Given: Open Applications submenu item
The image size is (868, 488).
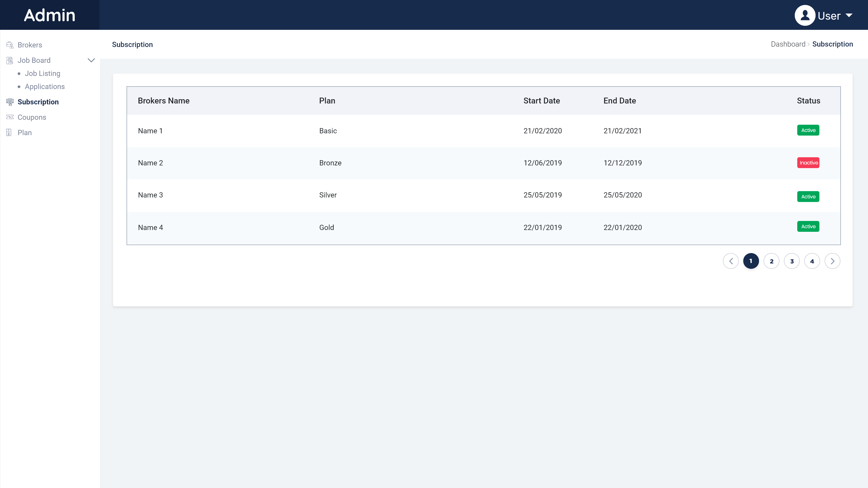Looking at the screenshot, I should click(x=45, y=87).
